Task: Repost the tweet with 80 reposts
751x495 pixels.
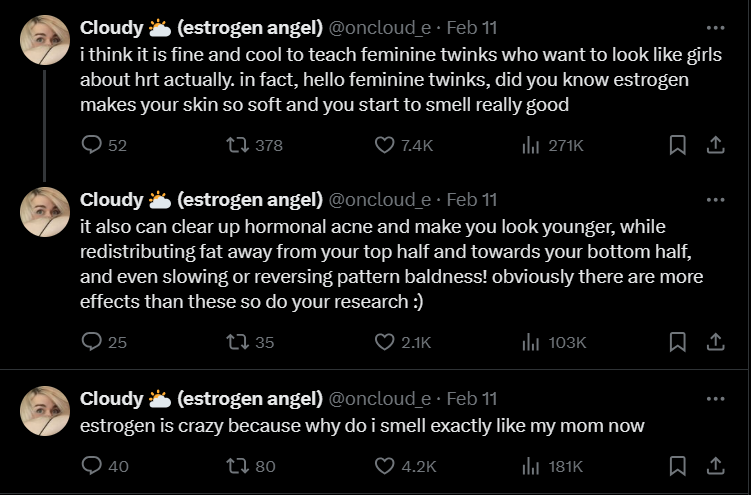Action: pyautogui.click(x=238, y=465)
